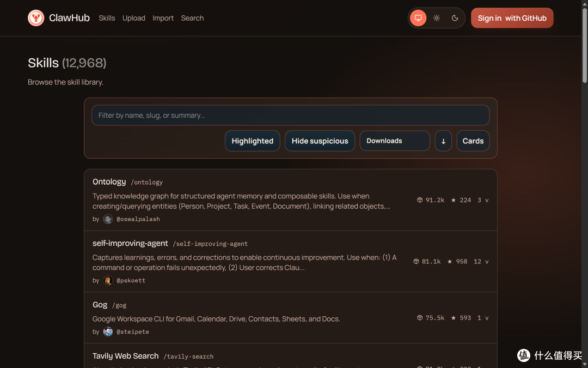The image size is (588, 368).
Task: Toggle the Highlighted filter
Action: [x=253, y=141]
